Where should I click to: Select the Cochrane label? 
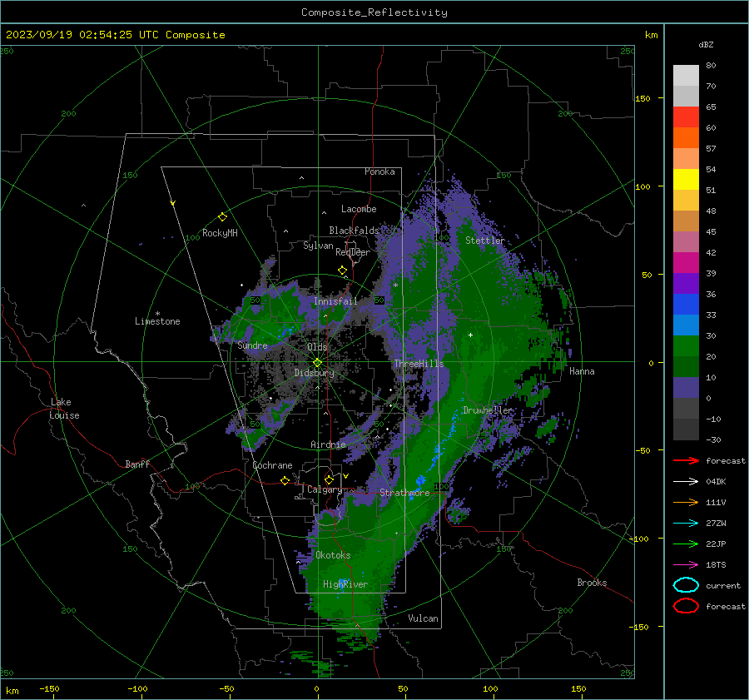coord(272,465)
